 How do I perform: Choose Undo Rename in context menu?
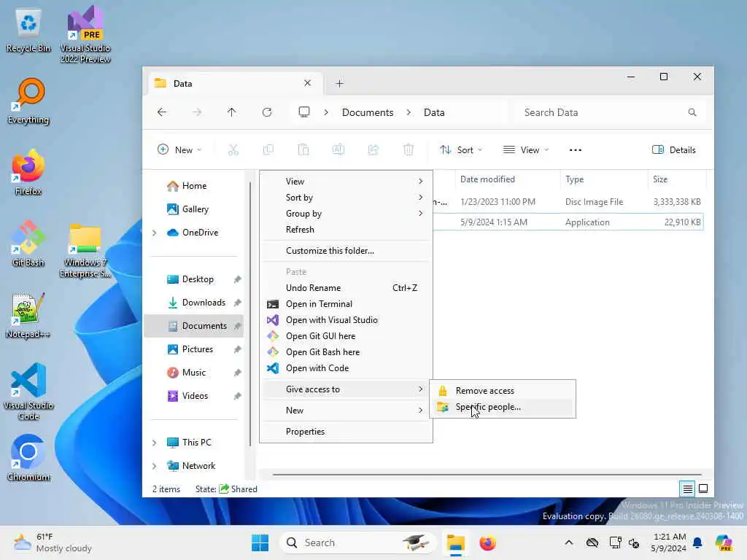pyautogui.click(x=346, y=288)
